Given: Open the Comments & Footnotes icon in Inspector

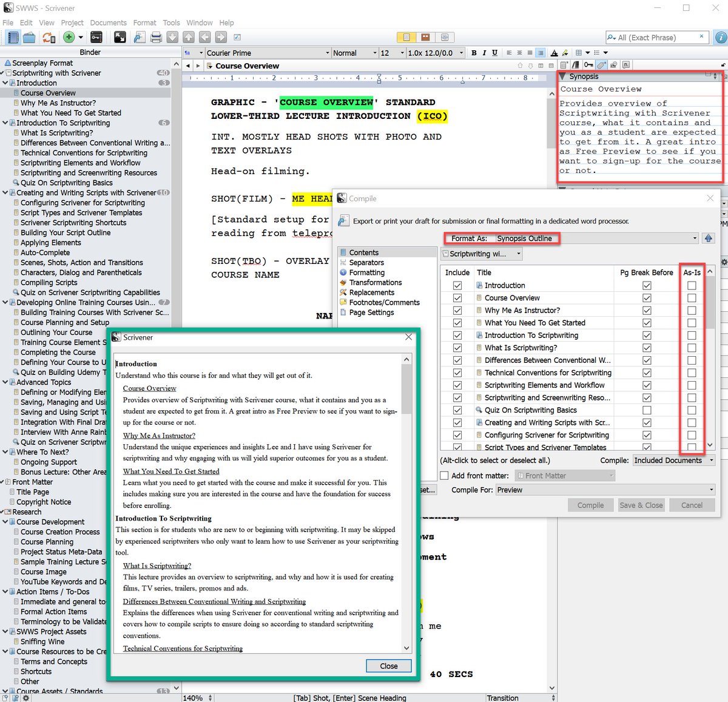Looking at the screenshot, I should [626, 64].
